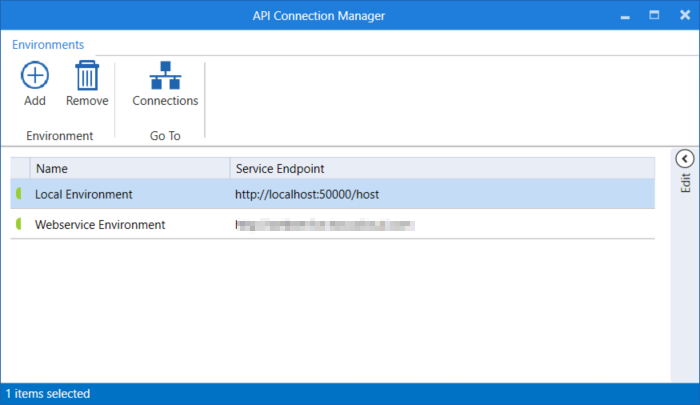Viewport: 700px width, 405px height.
Task: Click the localhost:50000/host endpoint cell
Action: 307,194
